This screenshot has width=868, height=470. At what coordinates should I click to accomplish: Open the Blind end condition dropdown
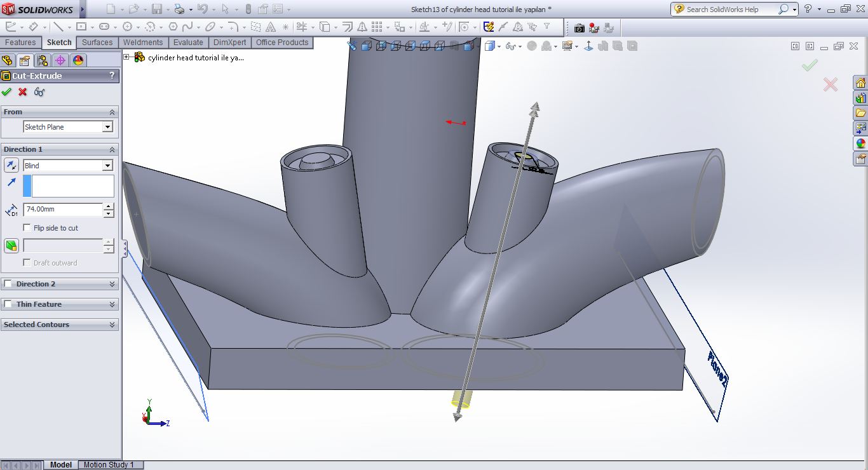[107, 166]
